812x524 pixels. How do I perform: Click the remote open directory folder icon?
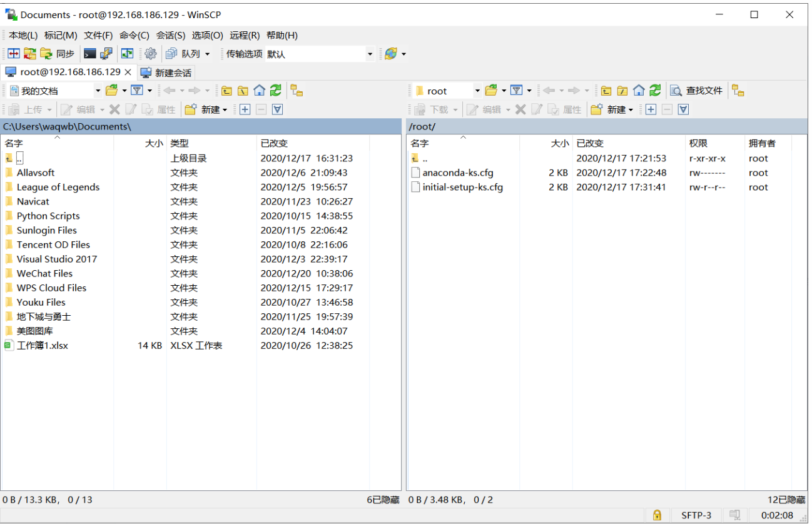pos(492,91)
